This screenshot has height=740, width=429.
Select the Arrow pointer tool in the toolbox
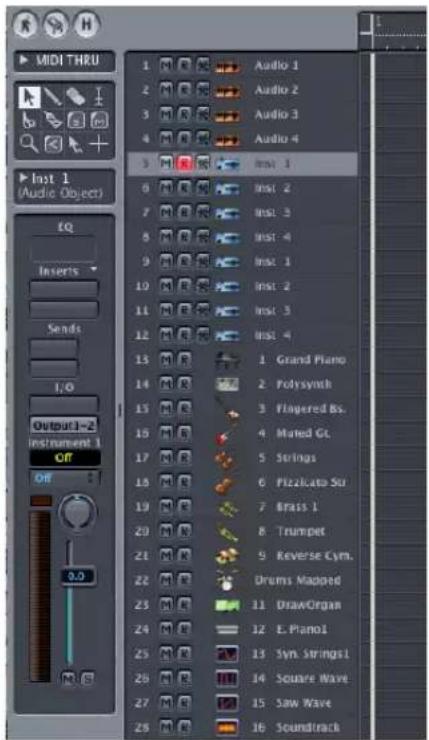pos(29,97)
